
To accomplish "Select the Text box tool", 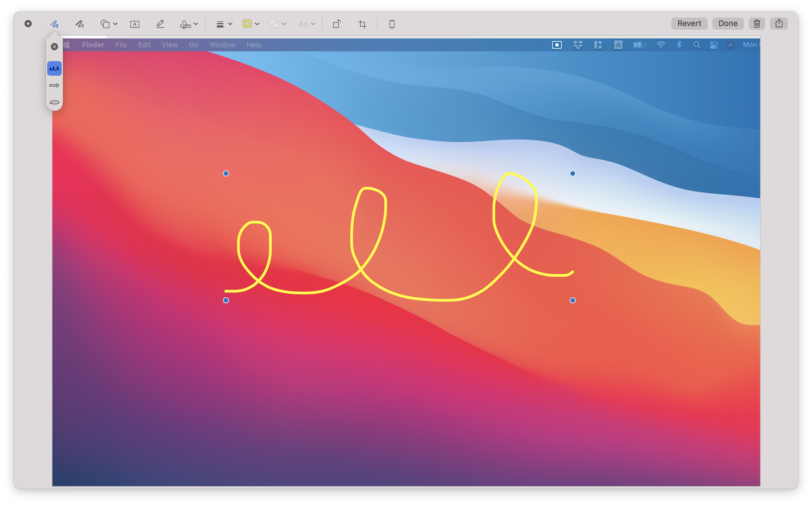I will 135,24.
